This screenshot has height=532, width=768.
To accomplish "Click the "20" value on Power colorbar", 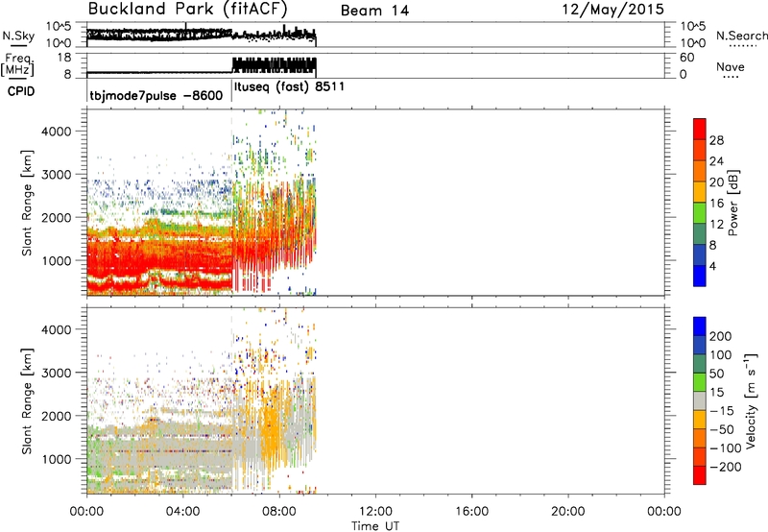I will [x=716, y=182].
